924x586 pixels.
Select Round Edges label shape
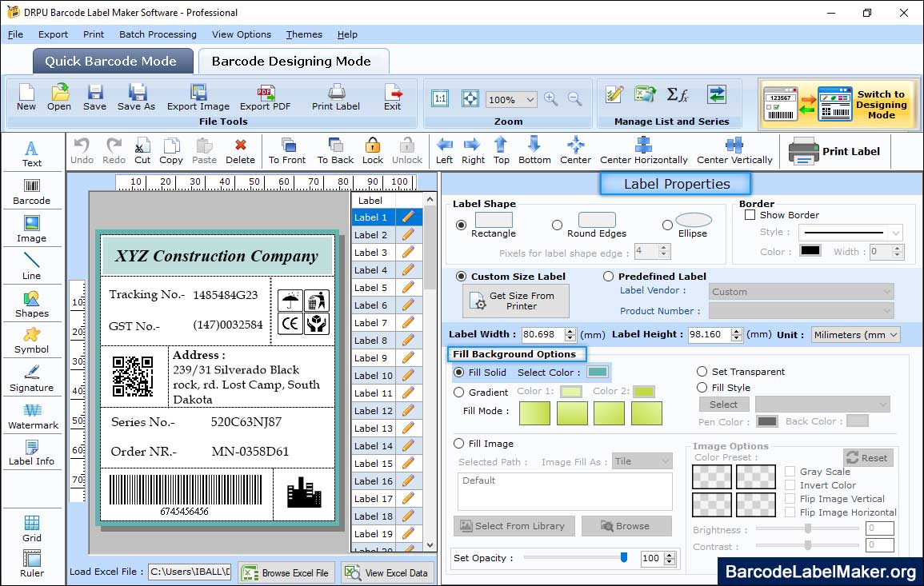point(557,225)
